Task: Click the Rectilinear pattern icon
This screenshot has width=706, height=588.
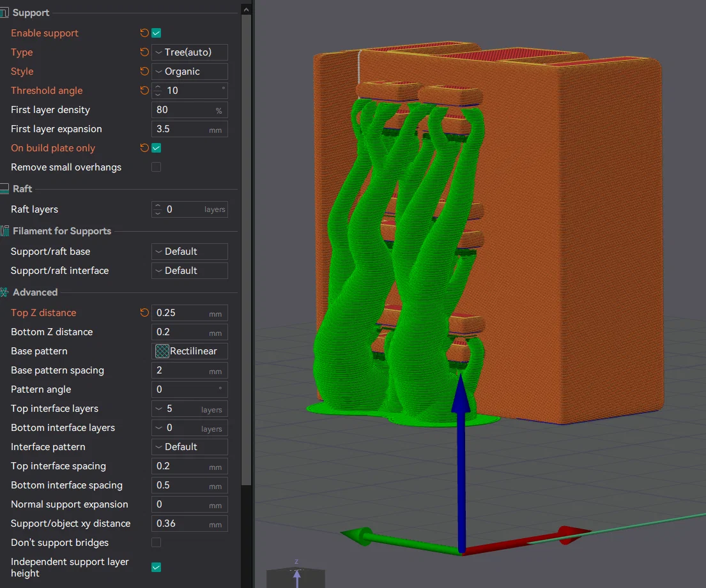Action: [162, 351]
